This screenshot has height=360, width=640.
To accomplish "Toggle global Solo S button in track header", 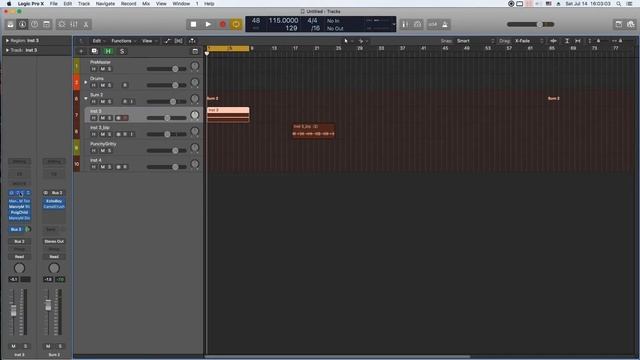I will click(x=122, y=51).
